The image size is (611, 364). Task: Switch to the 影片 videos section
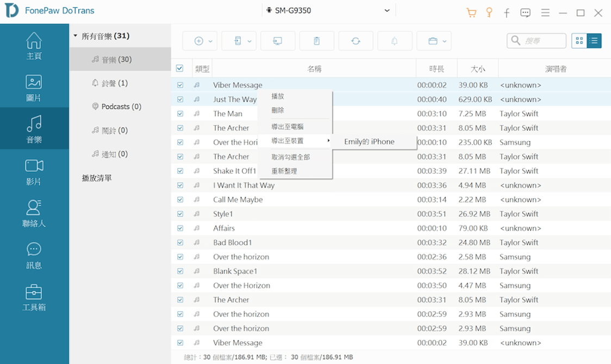pyautogui.click(x=34, y=172)
